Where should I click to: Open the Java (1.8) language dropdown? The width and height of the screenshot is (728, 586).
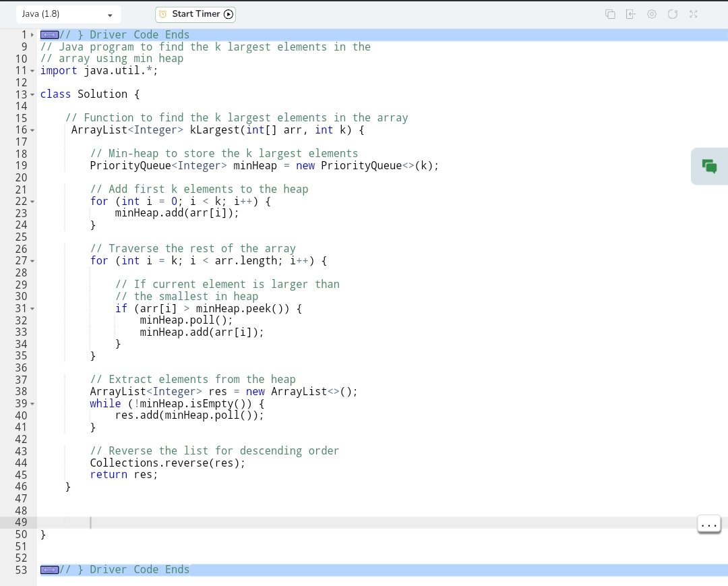tap(68, 14)
